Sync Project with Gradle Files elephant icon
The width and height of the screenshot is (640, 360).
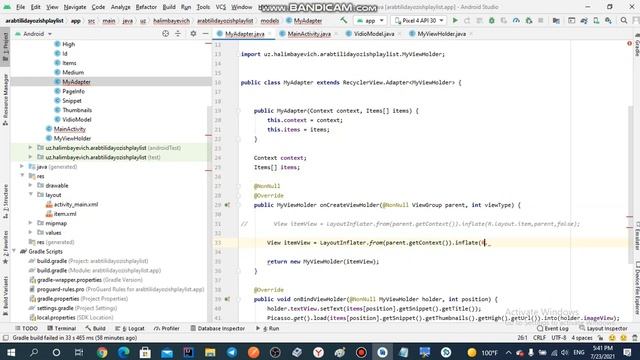coord(584,20)
